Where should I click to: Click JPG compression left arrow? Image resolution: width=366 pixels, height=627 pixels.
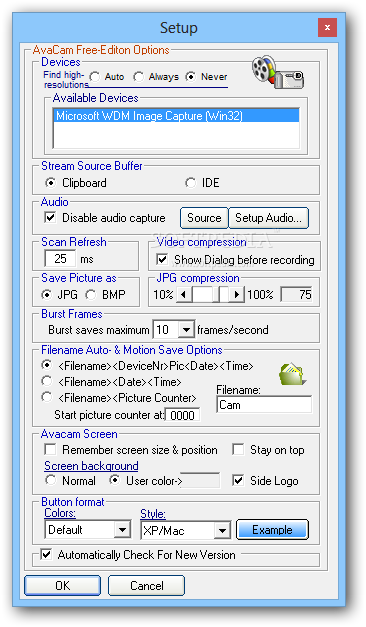pyautogui.click(x=184, y=295)
